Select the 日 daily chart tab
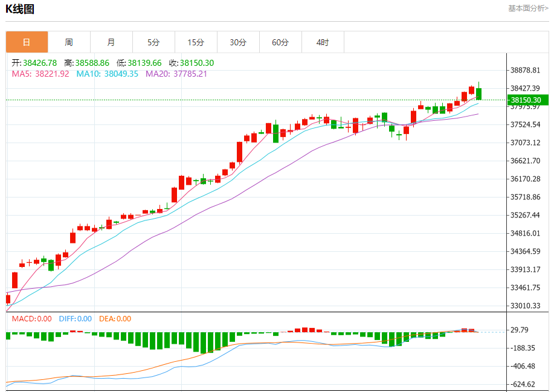The image size is (554, 392). [27, 42]
